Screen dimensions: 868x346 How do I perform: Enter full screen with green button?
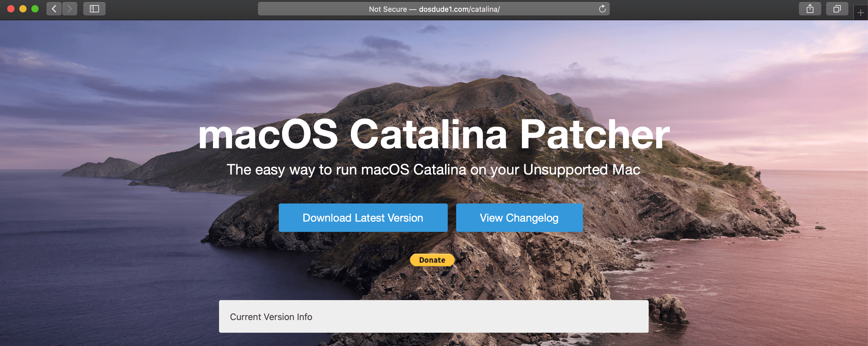click(x=35, y=9)
